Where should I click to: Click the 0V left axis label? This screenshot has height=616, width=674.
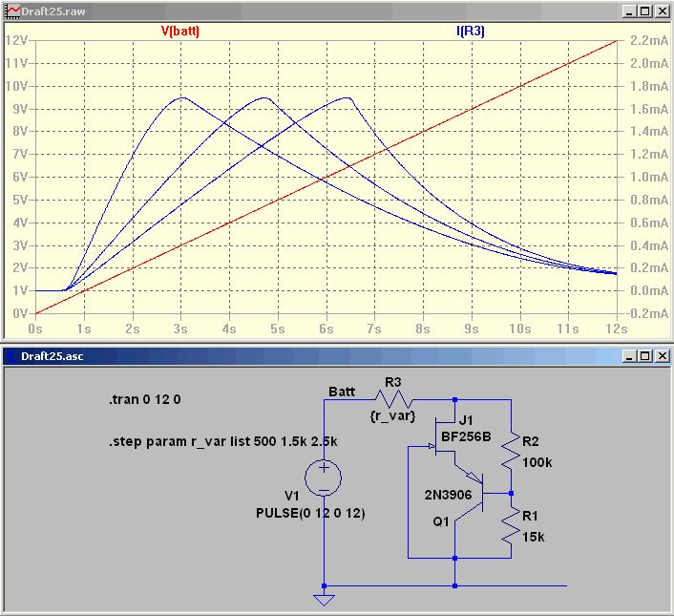pyautogui.click(x=20, y=313)
